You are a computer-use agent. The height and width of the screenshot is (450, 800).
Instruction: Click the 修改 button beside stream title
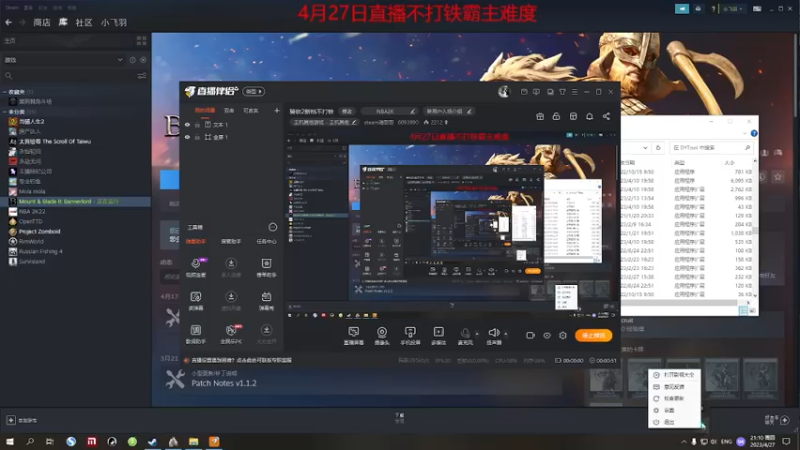coord(347,111)
